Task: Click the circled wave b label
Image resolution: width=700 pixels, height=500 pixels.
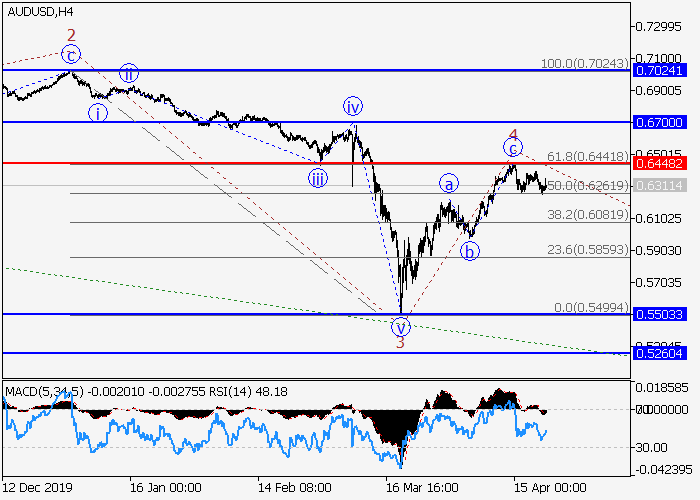Action: [x=469, y=251]
